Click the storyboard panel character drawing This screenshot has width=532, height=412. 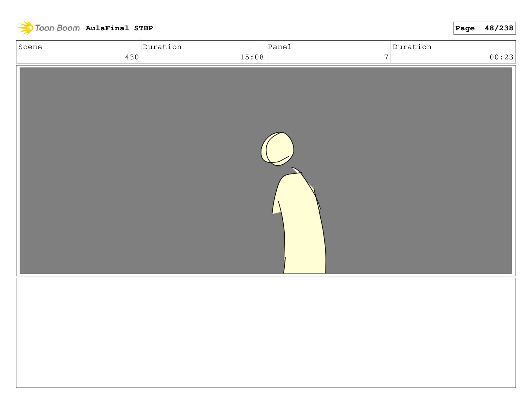point(293,203)
